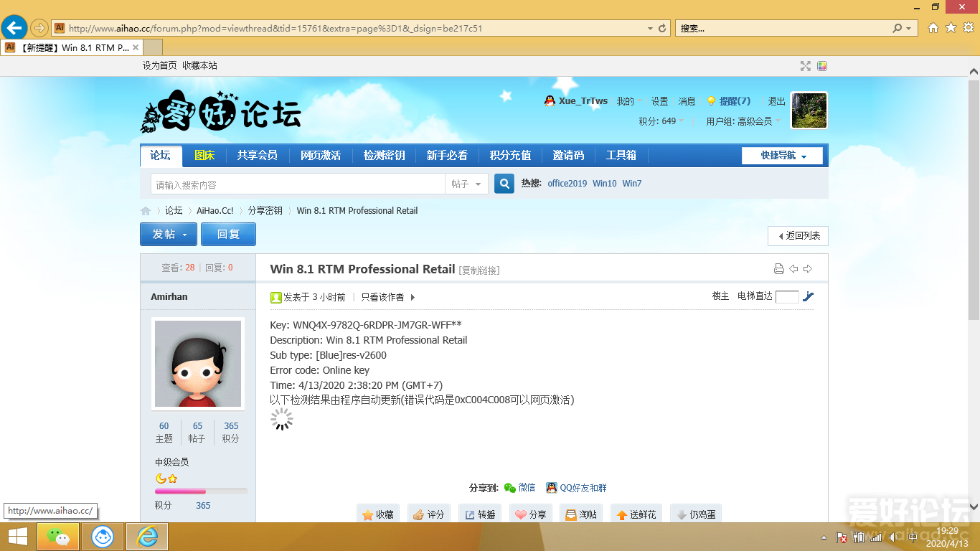Open the color style switcher icon
This screenshot has width=980, height=551.
tap(822, 66)
